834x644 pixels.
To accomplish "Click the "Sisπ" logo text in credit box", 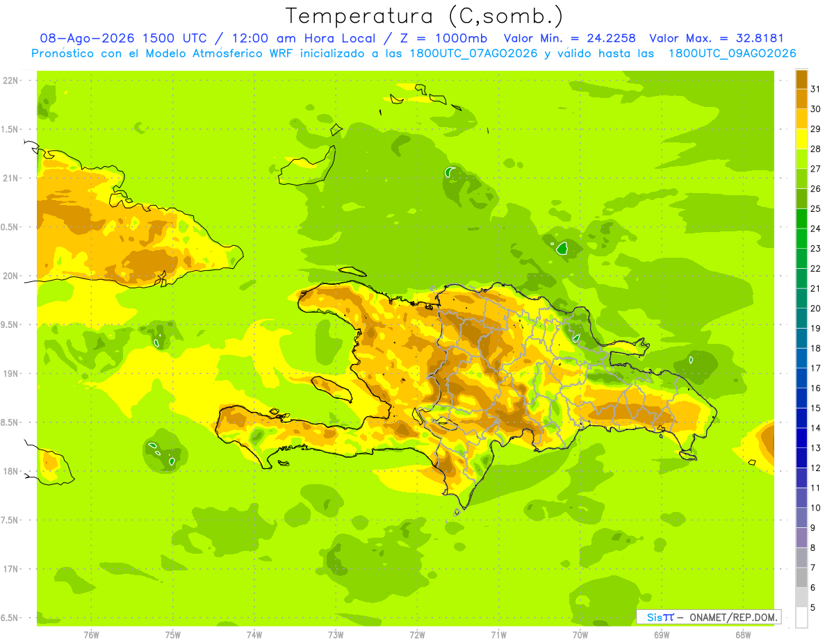I will pos(660,617).
